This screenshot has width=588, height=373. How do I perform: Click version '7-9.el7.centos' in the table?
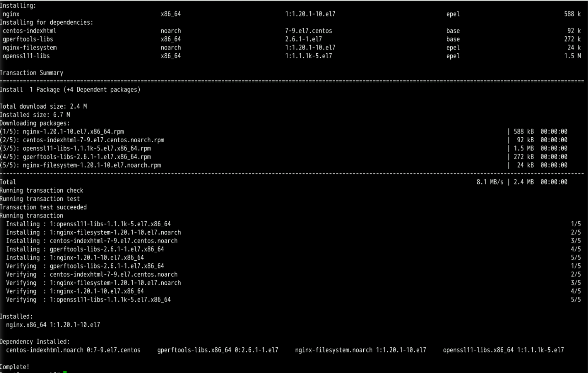point(308,31)
